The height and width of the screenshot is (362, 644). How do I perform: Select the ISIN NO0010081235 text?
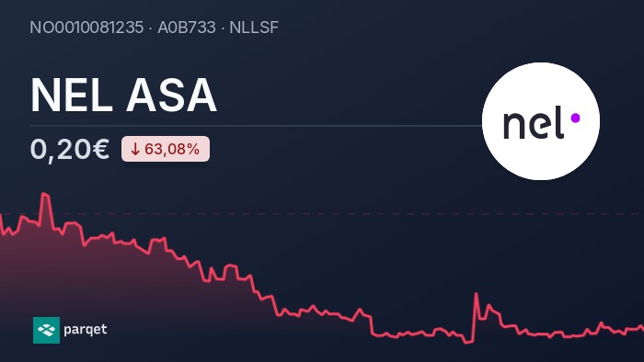86,28
